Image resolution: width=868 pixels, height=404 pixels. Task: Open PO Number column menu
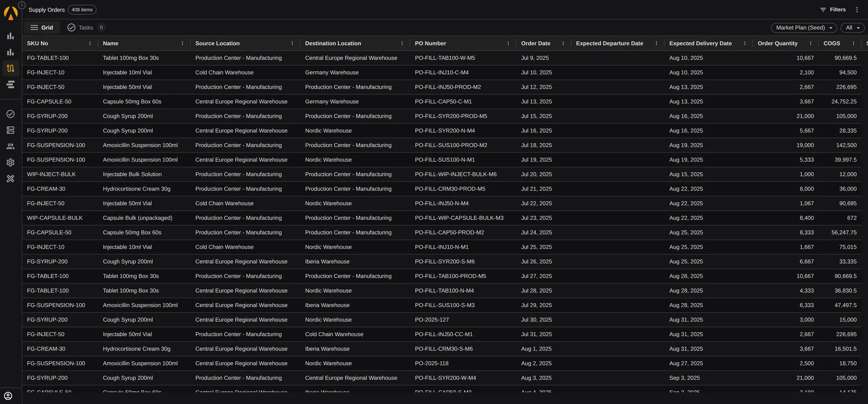coord(508,43)
